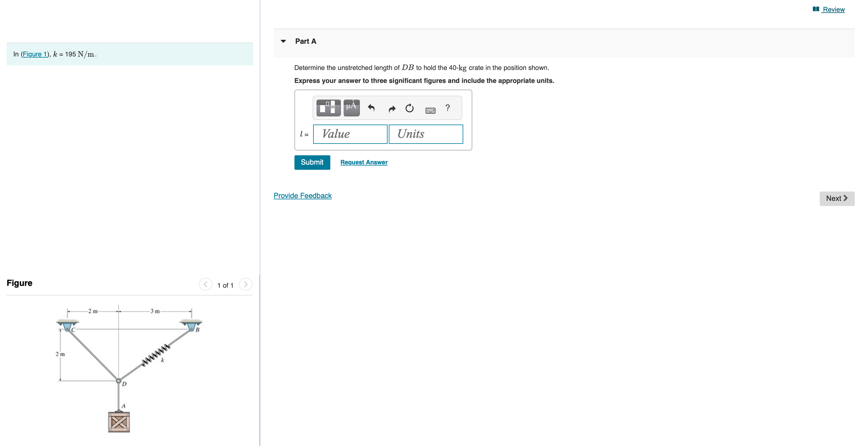Undo the last answer entry
Screen dimensions: 868x446
click(372, 108)
